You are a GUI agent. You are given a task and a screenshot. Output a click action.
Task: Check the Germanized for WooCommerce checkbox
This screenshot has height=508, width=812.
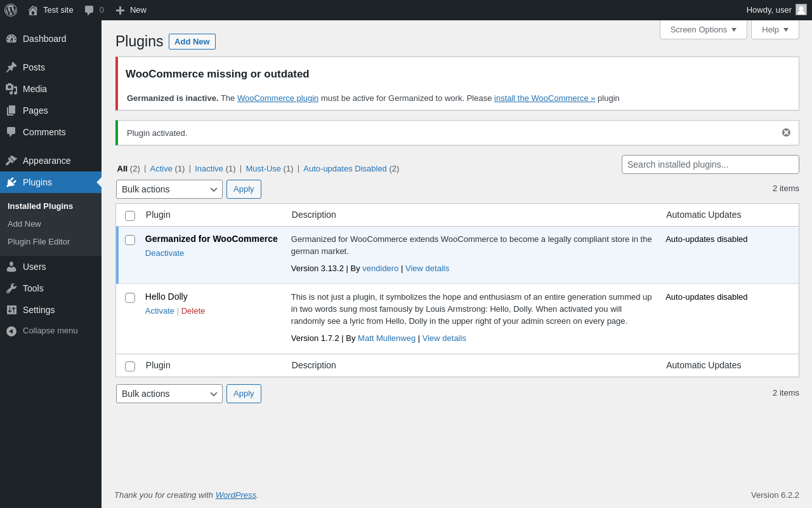(x=130, y=240)
